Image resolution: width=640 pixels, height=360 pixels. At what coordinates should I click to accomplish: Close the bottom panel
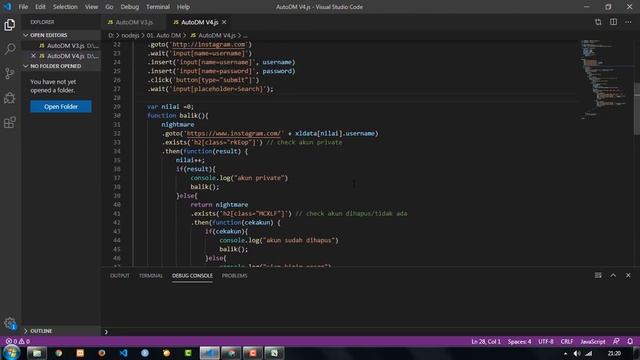628,276
